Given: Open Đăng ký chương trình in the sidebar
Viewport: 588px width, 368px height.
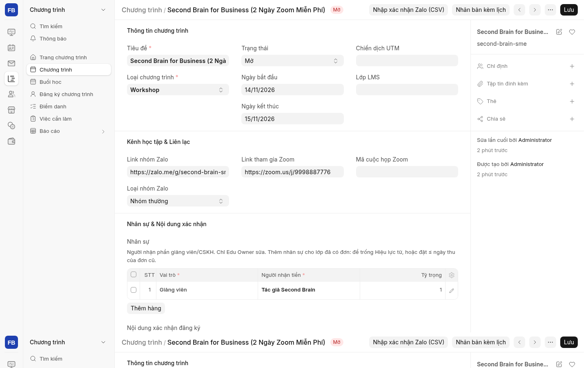Looking at the screenshot, I should [69, 94].
